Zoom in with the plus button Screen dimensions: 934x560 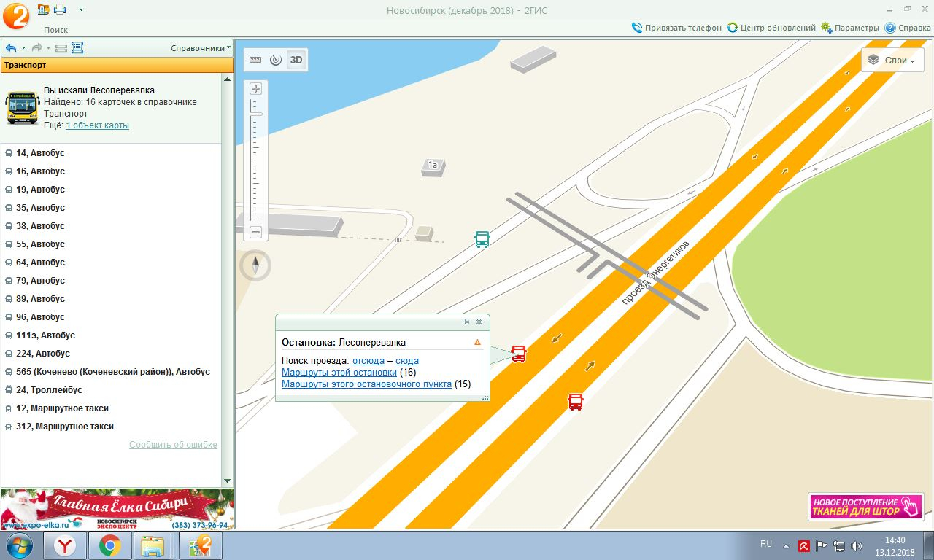255,89
